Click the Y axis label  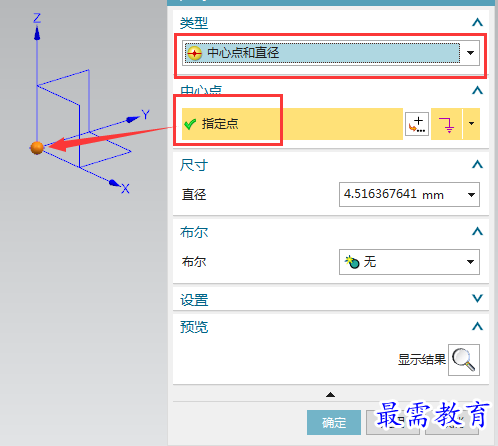coord(145,115)
